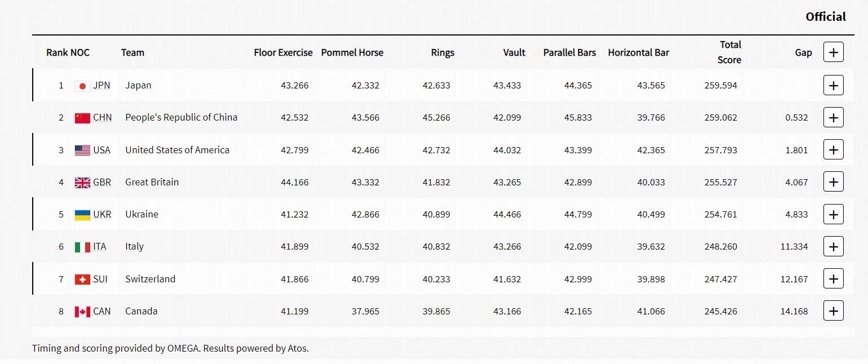
Task: Click the Great Britain flag icon
Action: point(82,183)
